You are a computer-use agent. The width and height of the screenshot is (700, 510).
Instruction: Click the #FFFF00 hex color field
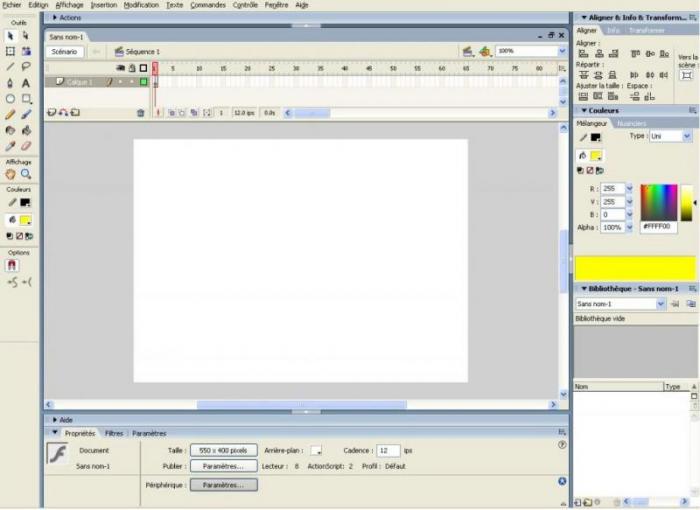pyautogui.click(x=659, y=227)
